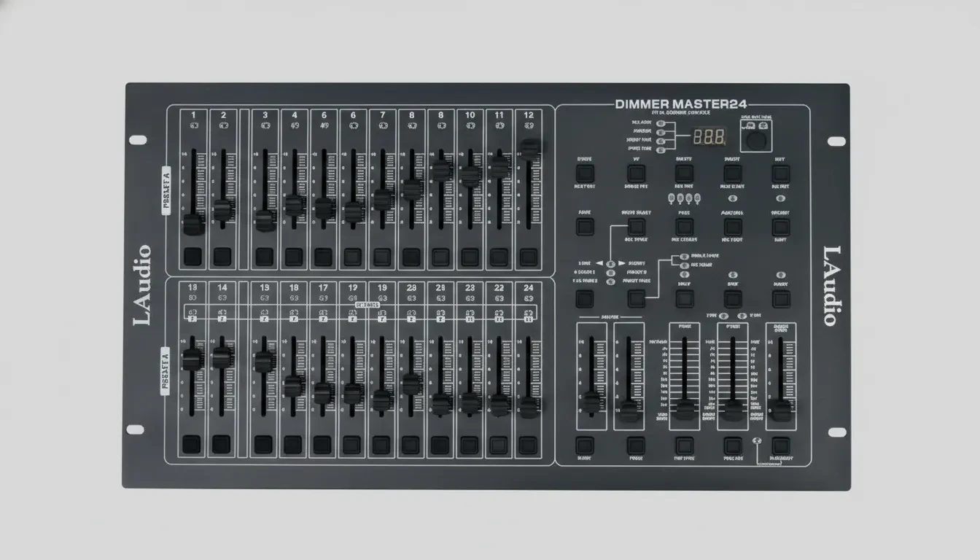
Task: Toggle the topmost mode LED indicator
Action: point(659,123)
